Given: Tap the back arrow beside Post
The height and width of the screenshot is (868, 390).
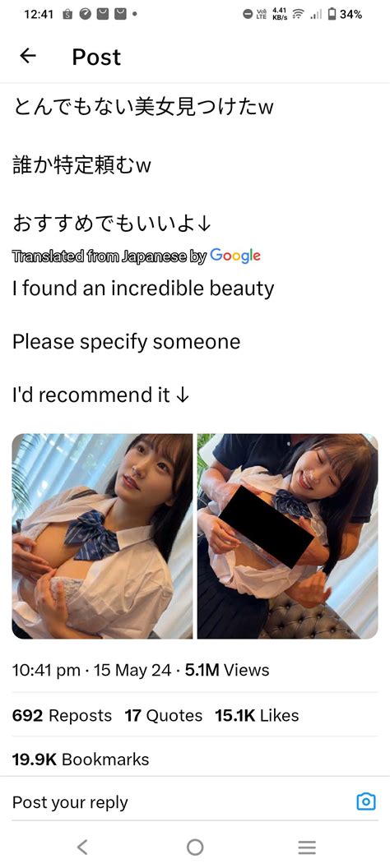Looking at the screenshot, I should pyautogui.click(x=28, y=56).
